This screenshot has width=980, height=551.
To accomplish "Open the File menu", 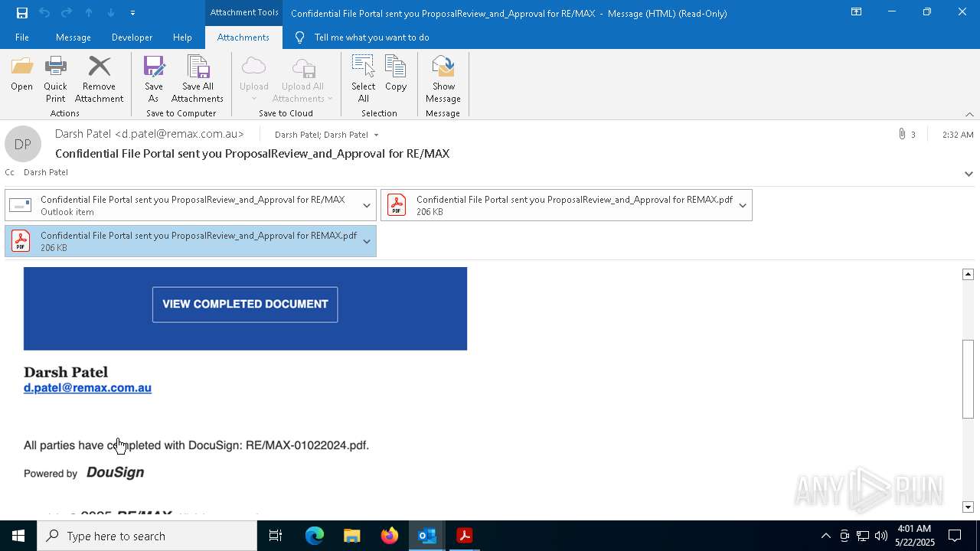I will coord(22,37).
